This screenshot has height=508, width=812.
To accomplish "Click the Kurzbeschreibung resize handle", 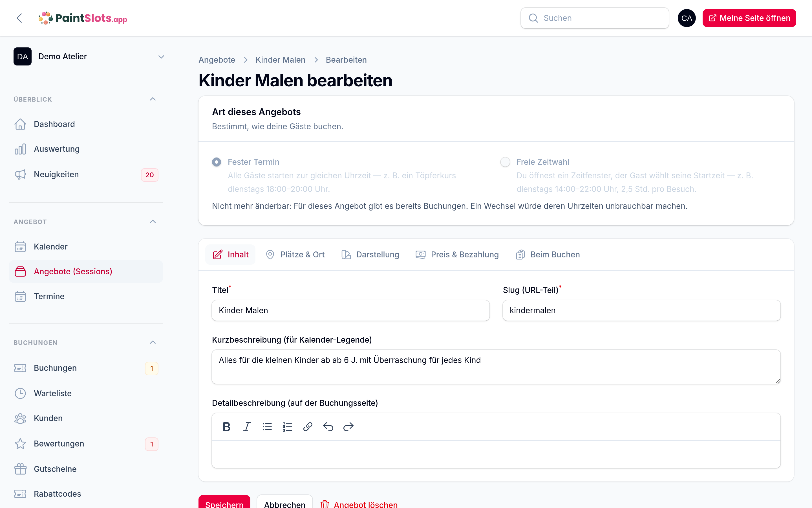I will click(x=777, y=381).
